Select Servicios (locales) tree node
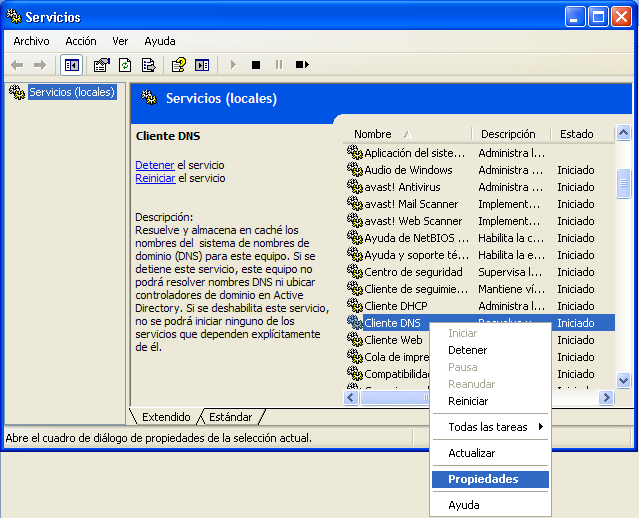This screenshot has height=518, width=639. [x=72, y=92]
